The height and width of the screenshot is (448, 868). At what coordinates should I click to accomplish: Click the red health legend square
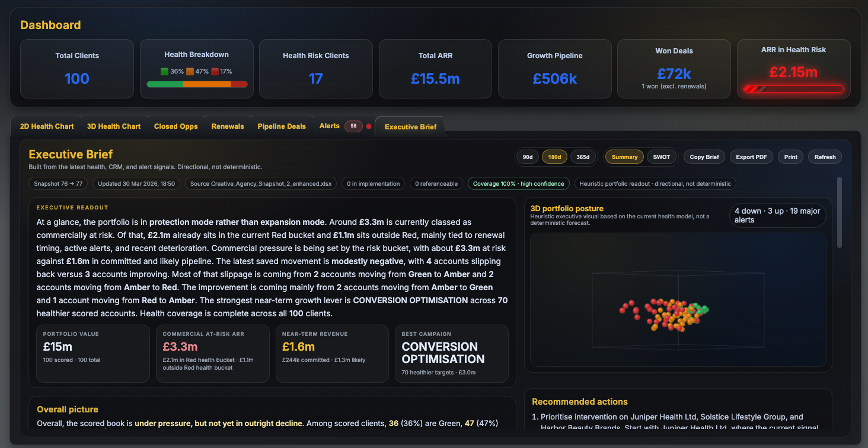coord(215,71)
